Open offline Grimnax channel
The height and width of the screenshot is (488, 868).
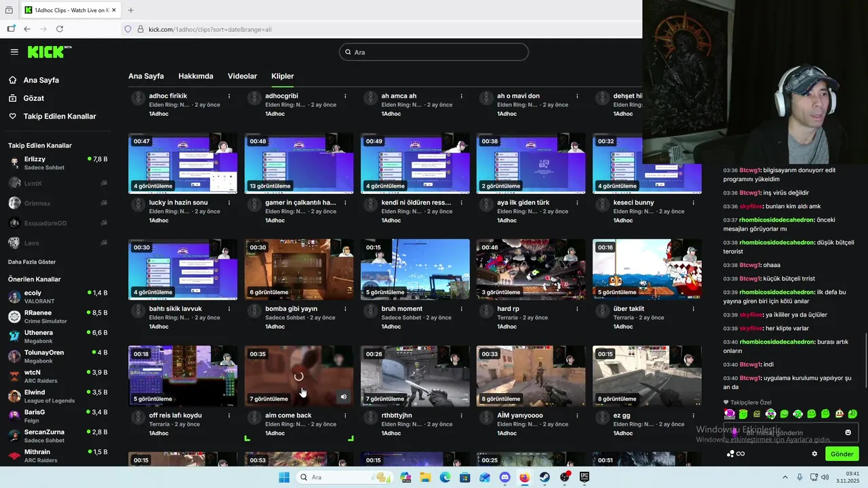point(58,203)
